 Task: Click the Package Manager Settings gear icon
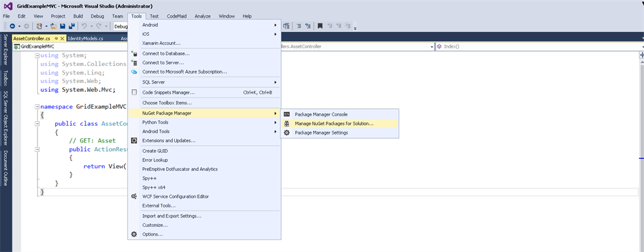pyautogui.click(x=287, y=133)
